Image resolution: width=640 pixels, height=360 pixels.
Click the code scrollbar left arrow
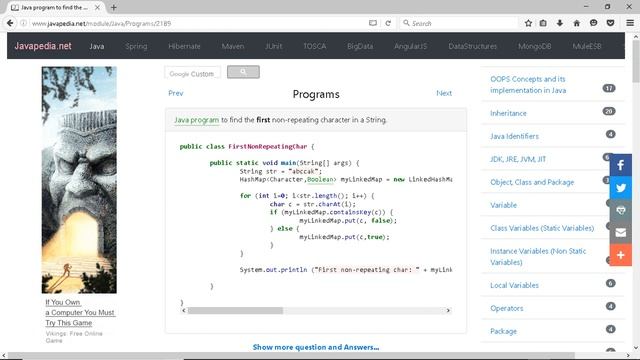184,311
